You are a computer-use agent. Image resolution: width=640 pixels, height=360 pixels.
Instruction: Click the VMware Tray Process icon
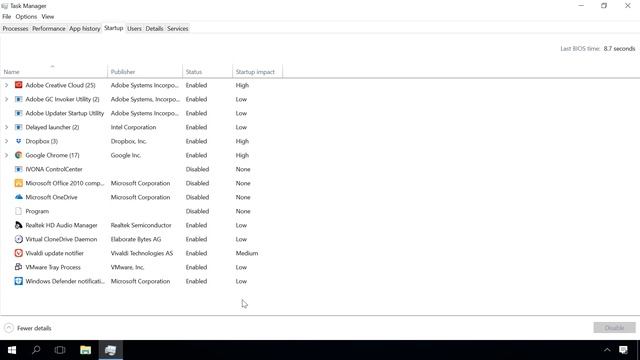[x=18, y=267]
